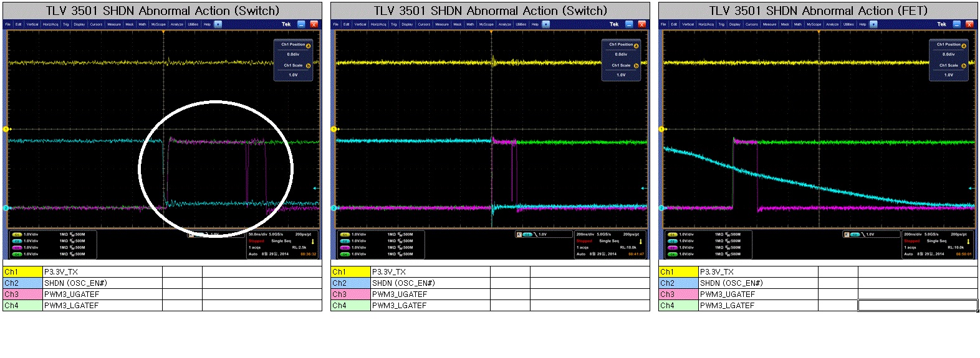Click green C4 channel badge in left scope
The image size is (980, 358).
16,254
